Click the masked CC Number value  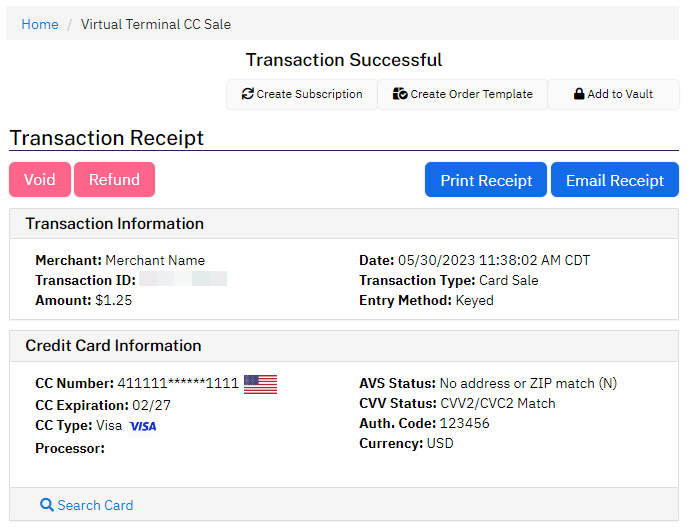pyautogui.click(x=178, y=383)
